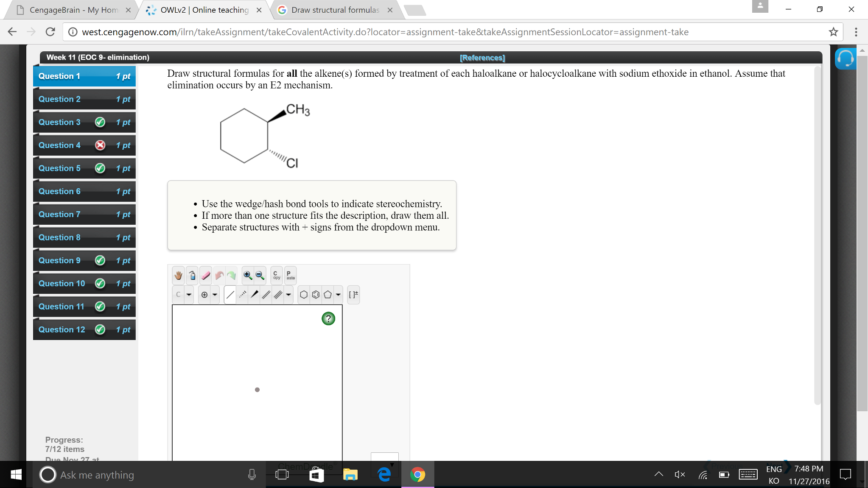Open the ring template dropdown arrow
Viewport: 868px width, 488px height.
point(338,294)
